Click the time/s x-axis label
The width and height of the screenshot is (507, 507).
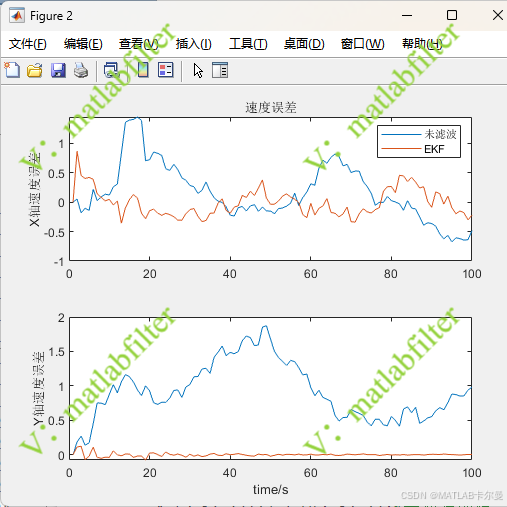[270, 490]
